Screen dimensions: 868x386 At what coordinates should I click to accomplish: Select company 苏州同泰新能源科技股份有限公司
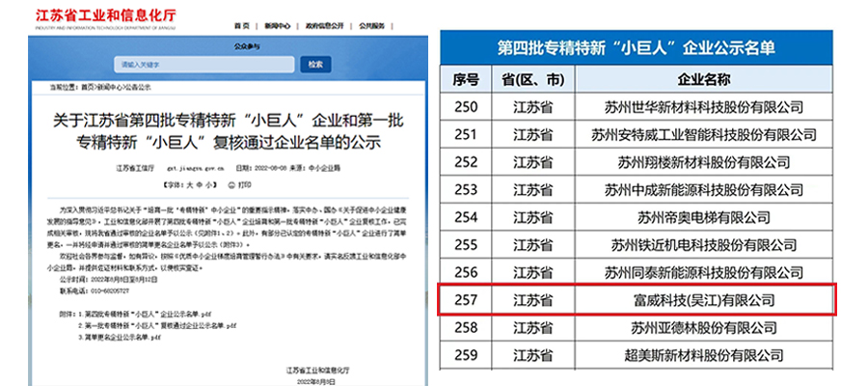[x=704, y=272]
